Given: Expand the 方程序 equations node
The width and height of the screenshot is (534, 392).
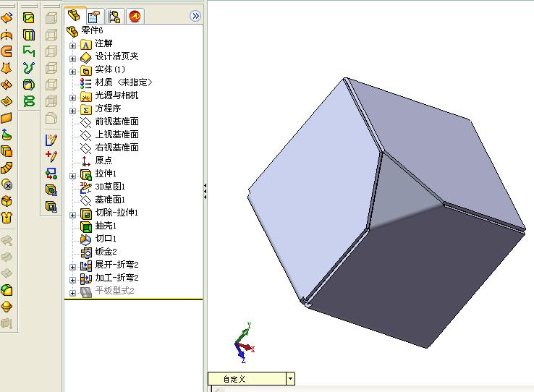Looking at the screenshot, I should tap(72, 111).
